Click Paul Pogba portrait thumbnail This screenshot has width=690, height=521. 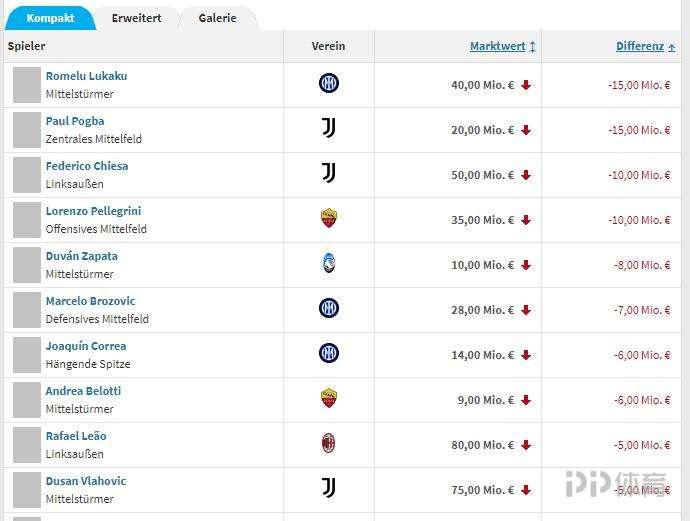26,130
